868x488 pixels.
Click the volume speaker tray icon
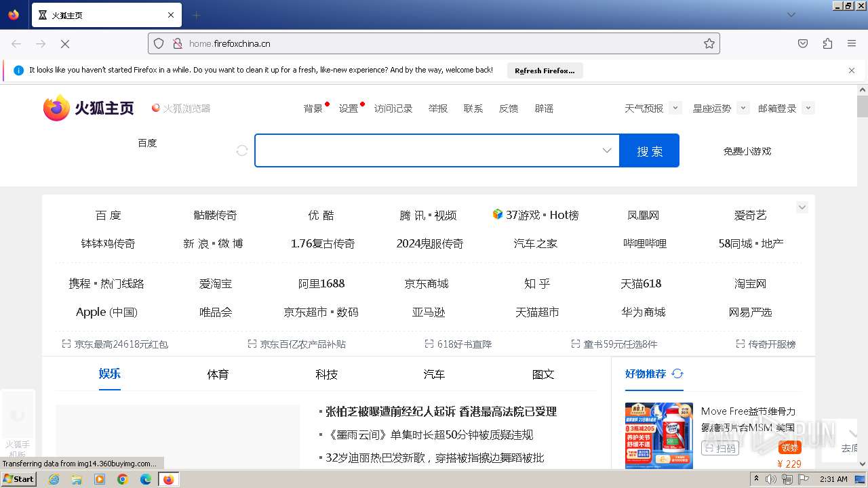771,479
